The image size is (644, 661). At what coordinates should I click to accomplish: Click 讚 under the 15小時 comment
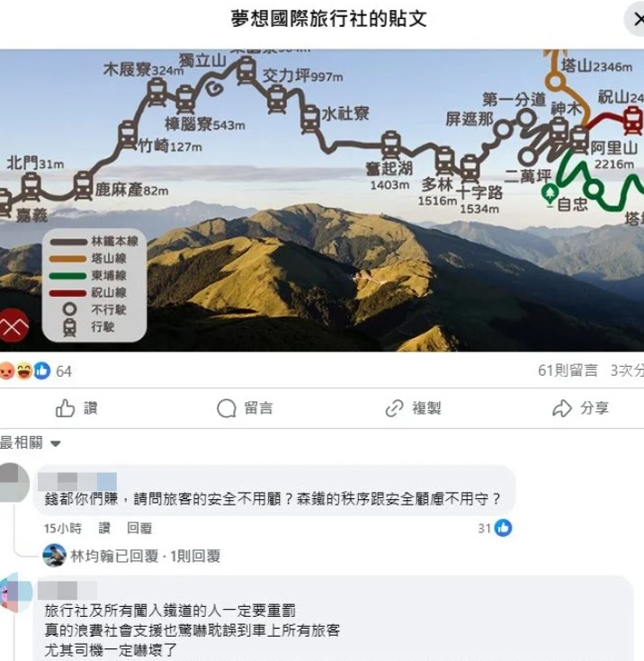(104, 528)
